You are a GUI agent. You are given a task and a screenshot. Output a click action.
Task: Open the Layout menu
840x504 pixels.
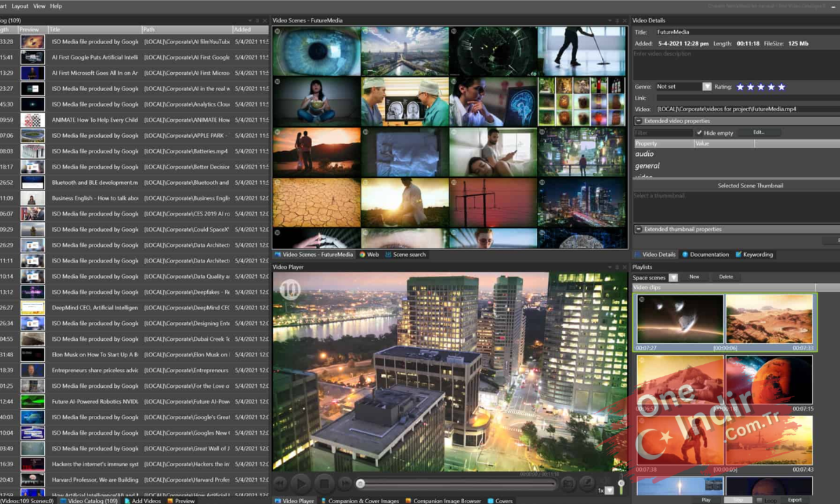point(20,6)
